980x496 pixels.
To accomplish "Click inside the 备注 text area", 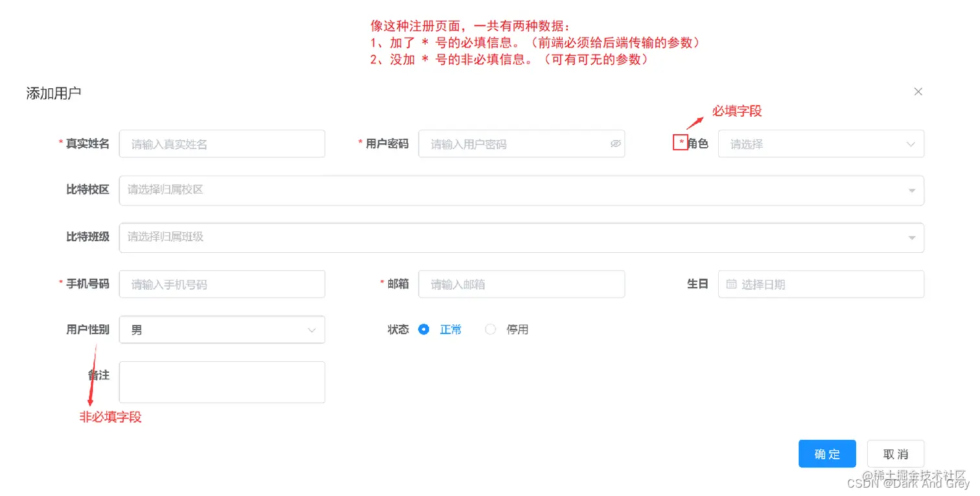I will [222, 382].
